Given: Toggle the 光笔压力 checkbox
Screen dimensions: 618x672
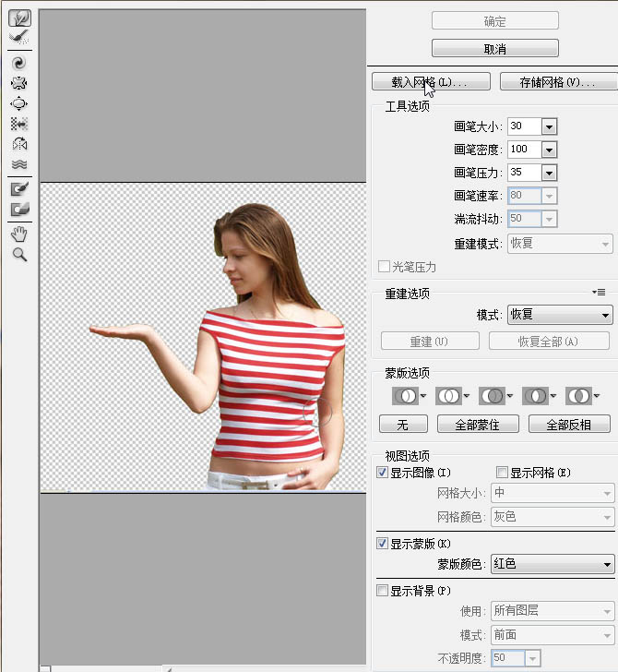Looking at the screenshot, I should tap(384, 267).
